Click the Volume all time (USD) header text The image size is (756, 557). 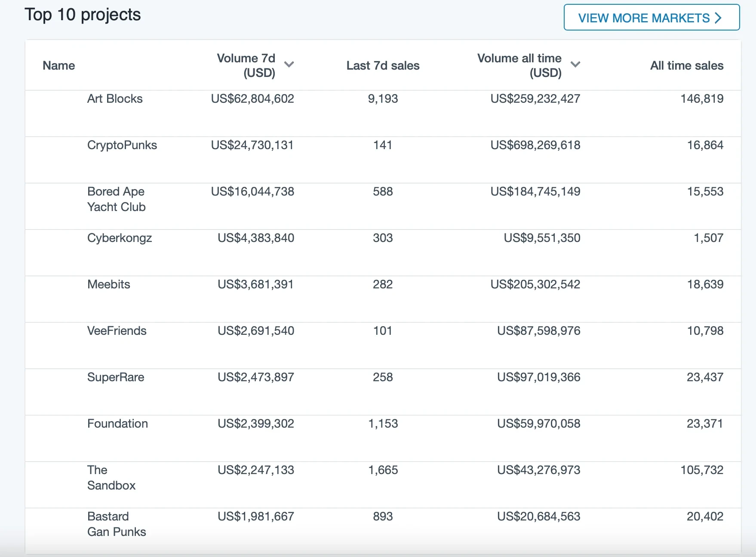(x=519, y=65)
